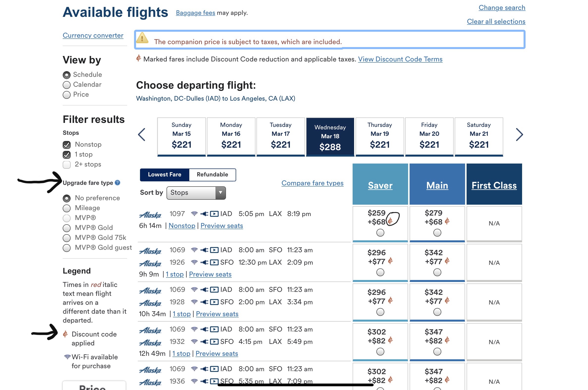Open the Upgrade fare type help tooltip
The image size is (588, 390).
tap(118, 183)
